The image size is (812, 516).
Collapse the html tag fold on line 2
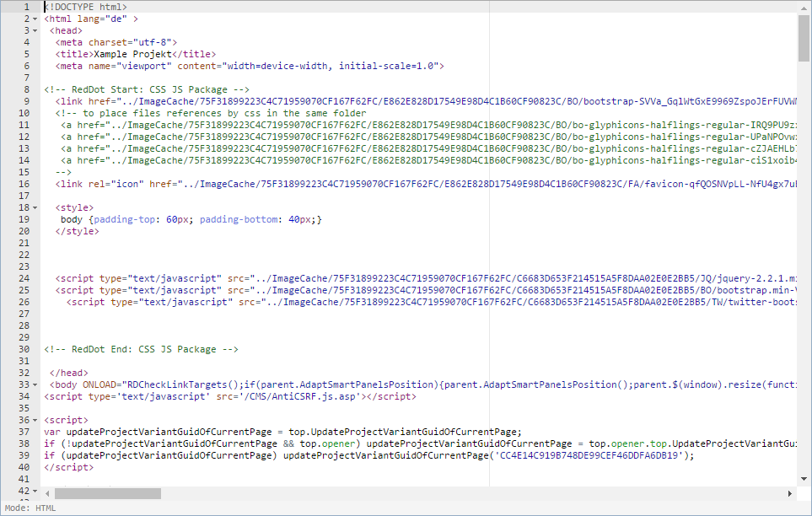(x=35, y=19)
